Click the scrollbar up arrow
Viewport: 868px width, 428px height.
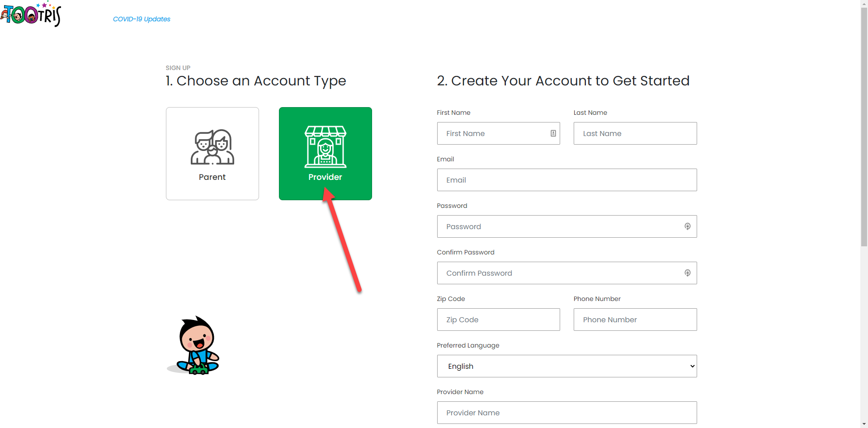tap(864, 3)
